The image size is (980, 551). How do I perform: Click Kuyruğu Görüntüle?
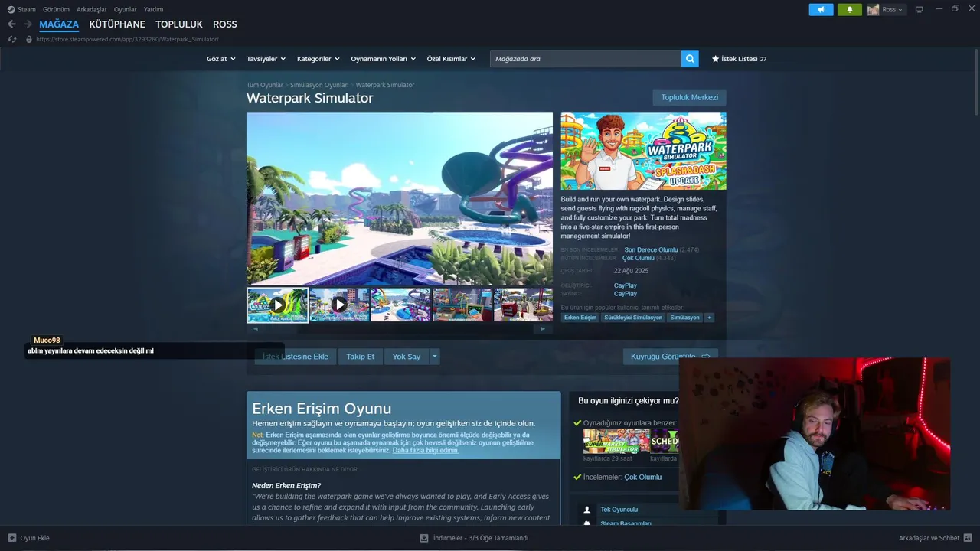(x=670, y=357)
